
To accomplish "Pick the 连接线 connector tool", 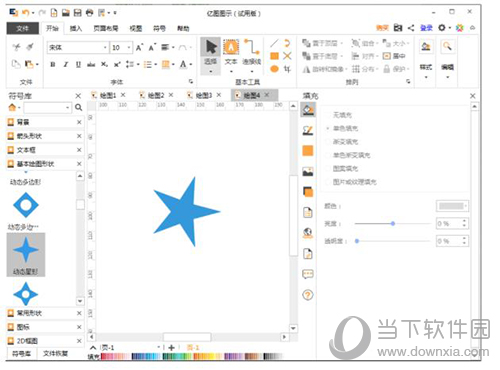I will pos(251,56).
